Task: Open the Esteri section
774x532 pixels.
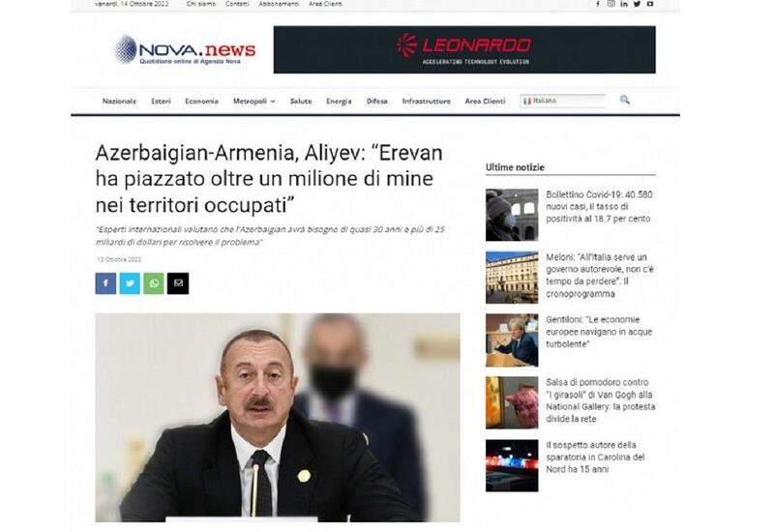Action: 161,102
